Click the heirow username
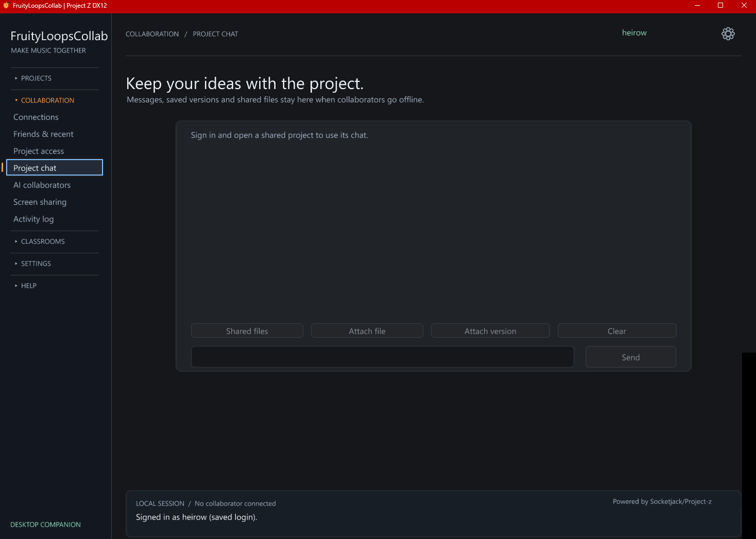This screenshot has width=756, height=539. click(x=634, y=33)
